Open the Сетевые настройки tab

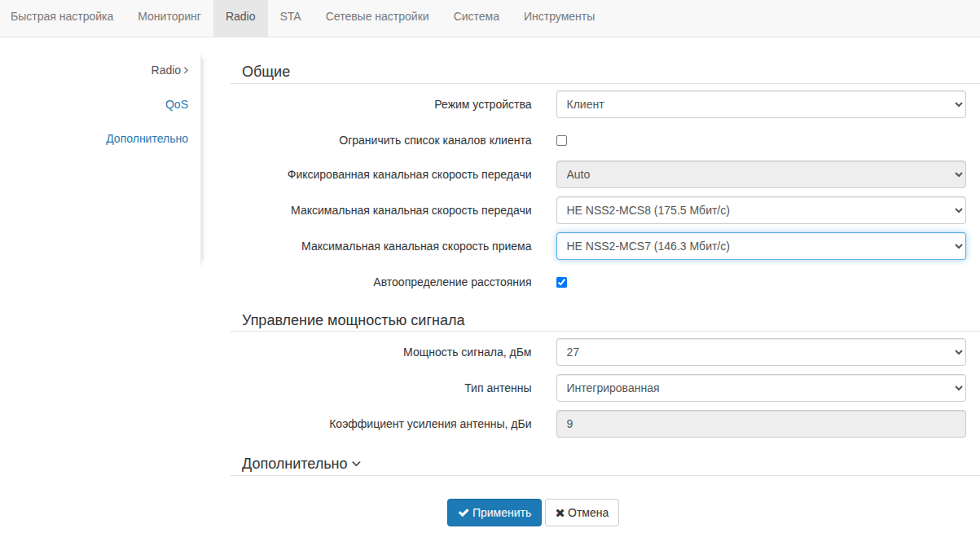pyautogui.click(x=377, y=17)
